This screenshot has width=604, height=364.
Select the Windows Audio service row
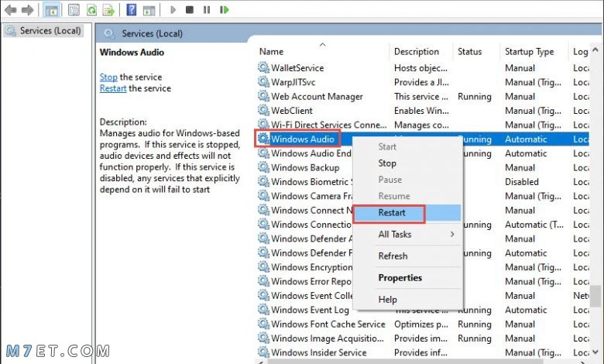tap(422, 139)
